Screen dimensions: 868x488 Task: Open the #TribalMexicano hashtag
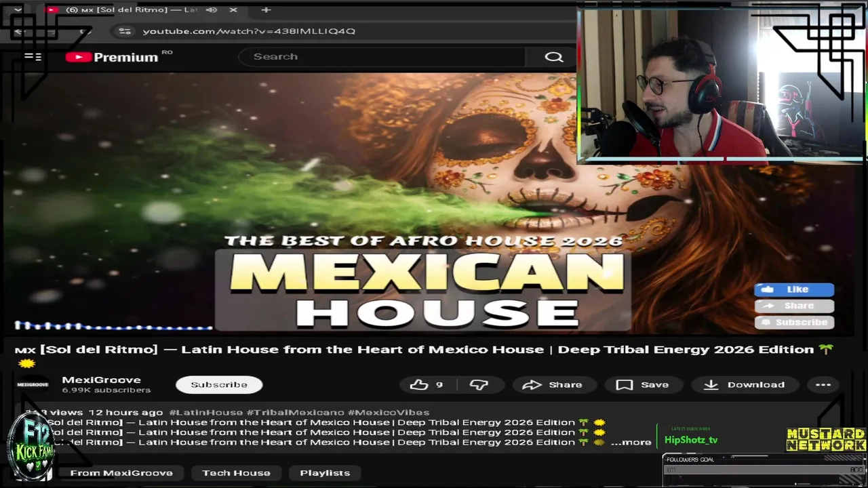coord(295,412)
